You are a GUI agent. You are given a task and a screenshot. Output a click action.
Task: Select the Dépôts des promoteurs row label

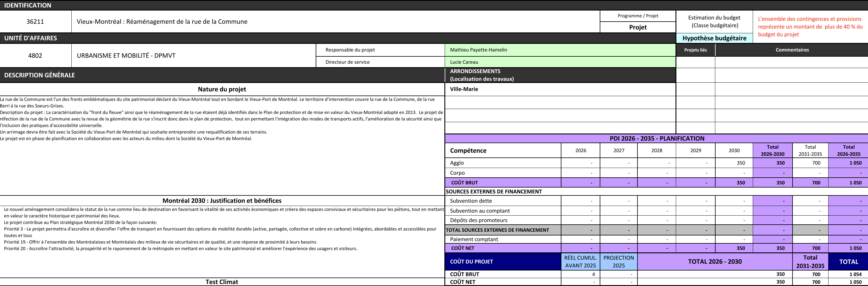click(x=479, y=220)
